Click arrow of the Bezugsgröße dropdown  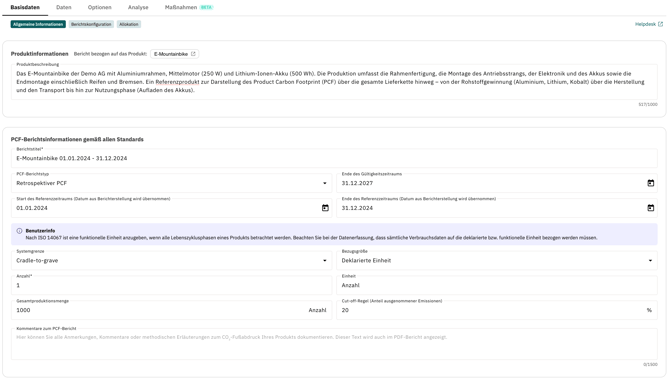click(650, 261)
